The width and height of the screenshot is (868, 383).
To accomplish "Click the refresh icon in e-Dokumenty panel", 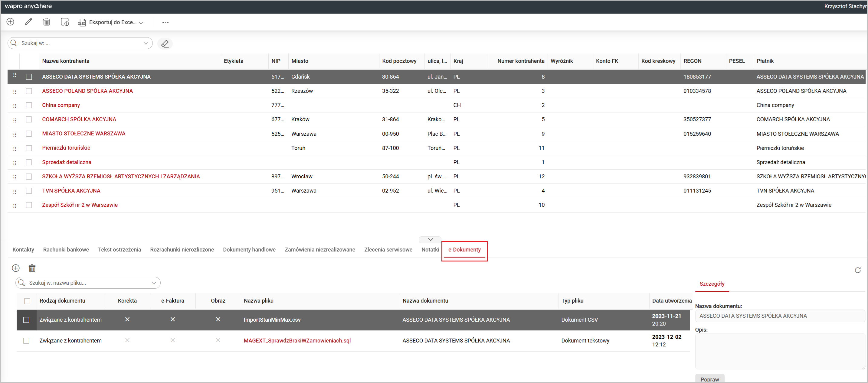I will click(857, 270).
